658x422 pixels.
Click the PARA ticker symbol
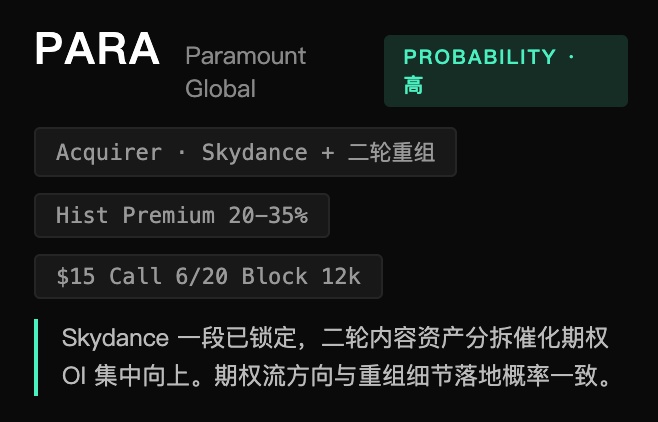pyautogui.click(x=97, y=50)
